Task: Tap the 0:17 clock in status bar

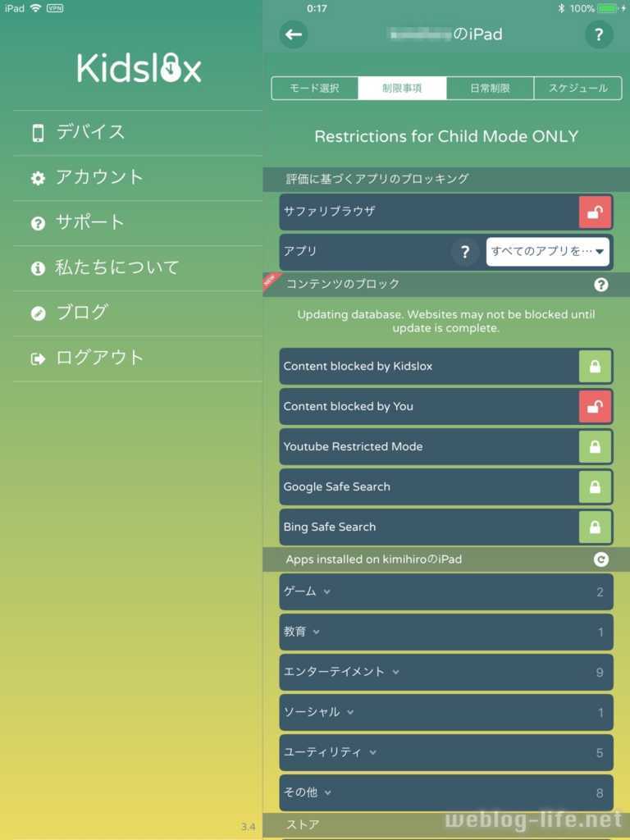Action: (x=317, y=8)
